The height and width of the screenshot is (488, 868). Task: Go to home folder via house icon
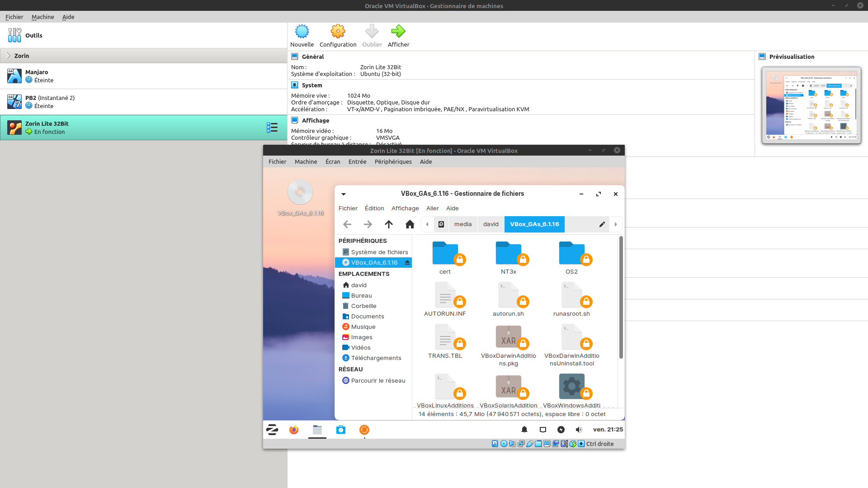coord(410,224)
